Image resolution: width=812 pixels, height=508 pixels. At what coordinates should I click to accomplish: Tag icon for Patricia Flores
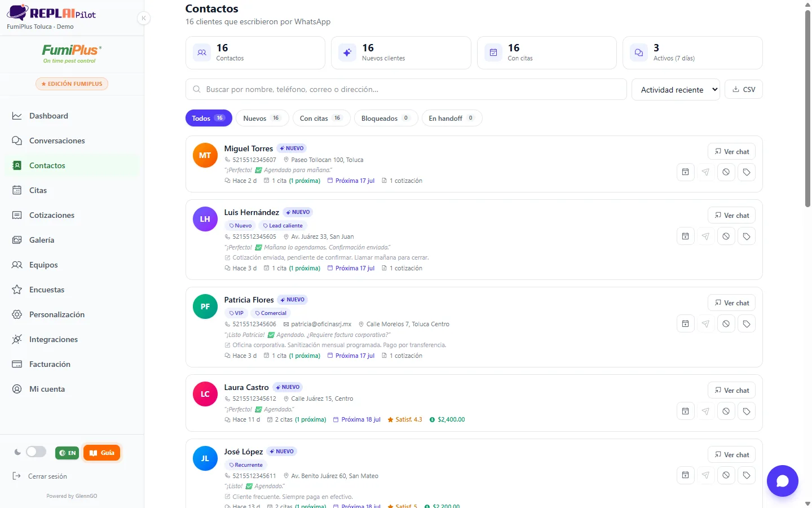747,324
